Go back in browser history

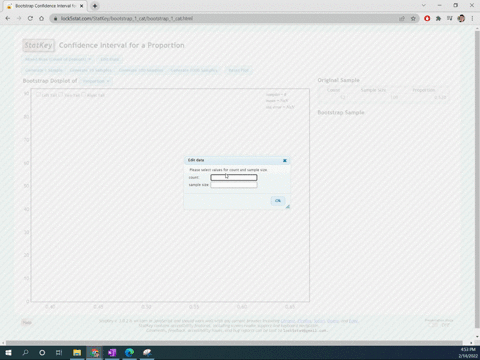tap(8, 18)
